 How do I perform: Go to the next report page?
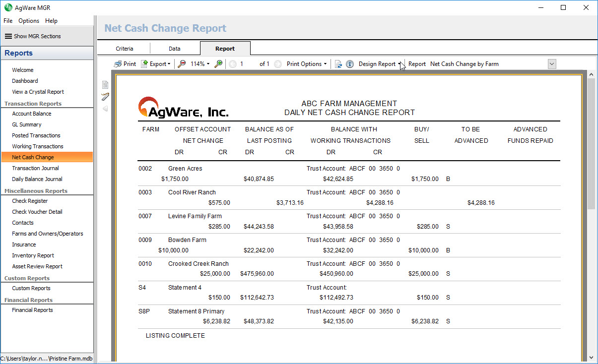point(278,64)
